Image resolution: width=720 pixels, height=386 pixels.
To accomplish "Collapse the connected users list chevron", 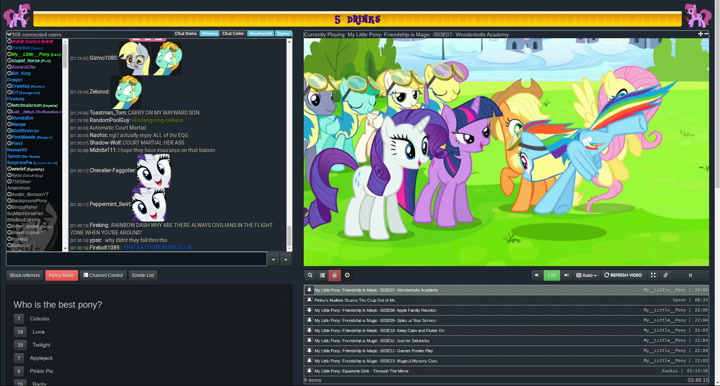I will click(9, 34).
